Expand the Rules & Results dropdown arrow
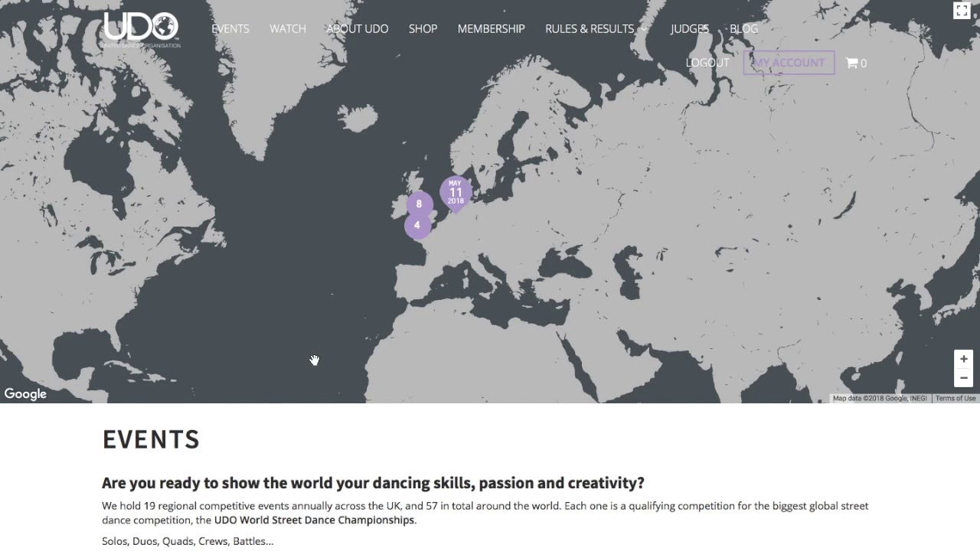 coord(644,29)
